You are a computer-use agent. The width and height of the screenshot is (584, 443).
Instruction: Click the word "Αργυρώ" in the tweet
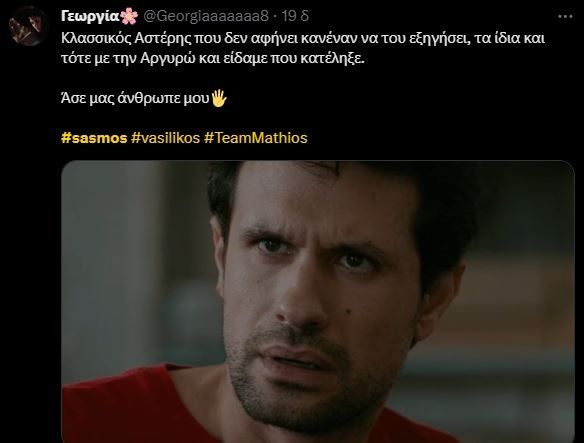point(168,59)
